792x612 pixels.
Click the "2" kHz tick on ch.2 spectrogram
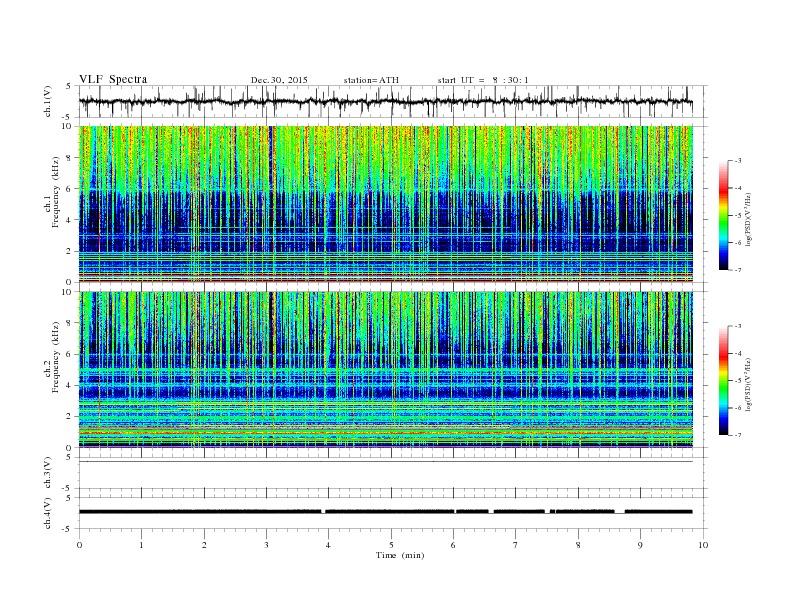coord(70,417)
